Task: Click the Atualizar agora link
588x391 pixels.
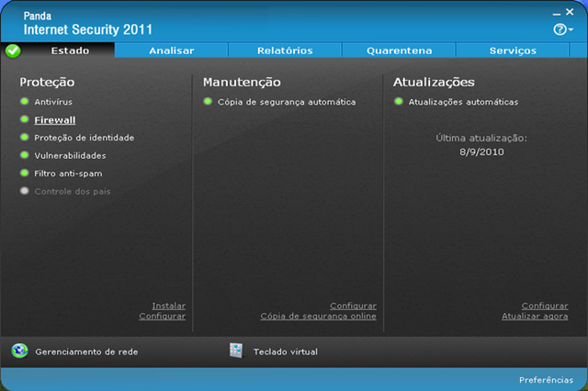Action: [x=535, y=316]
